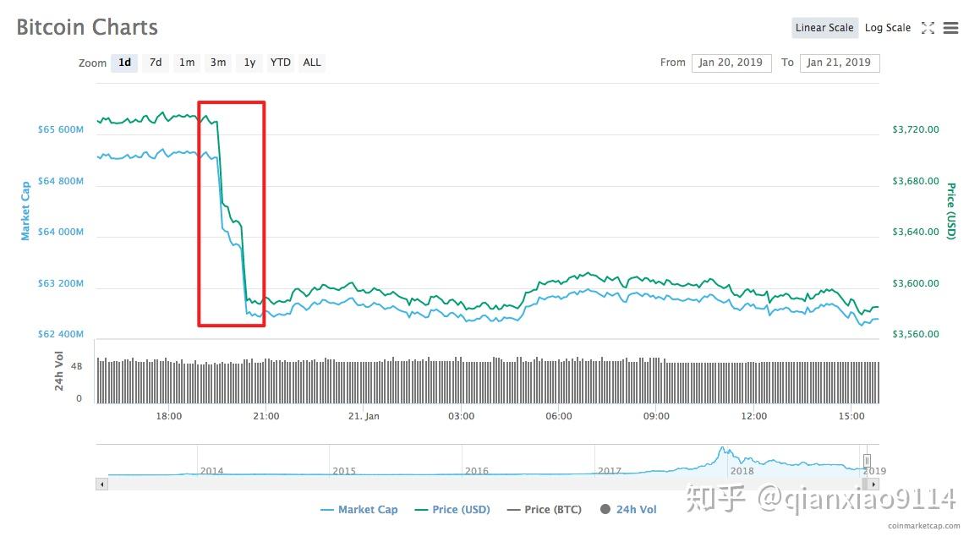This screenshot has width=980, height=542.
Task: Set zoom to ALL
Action: 311,63
